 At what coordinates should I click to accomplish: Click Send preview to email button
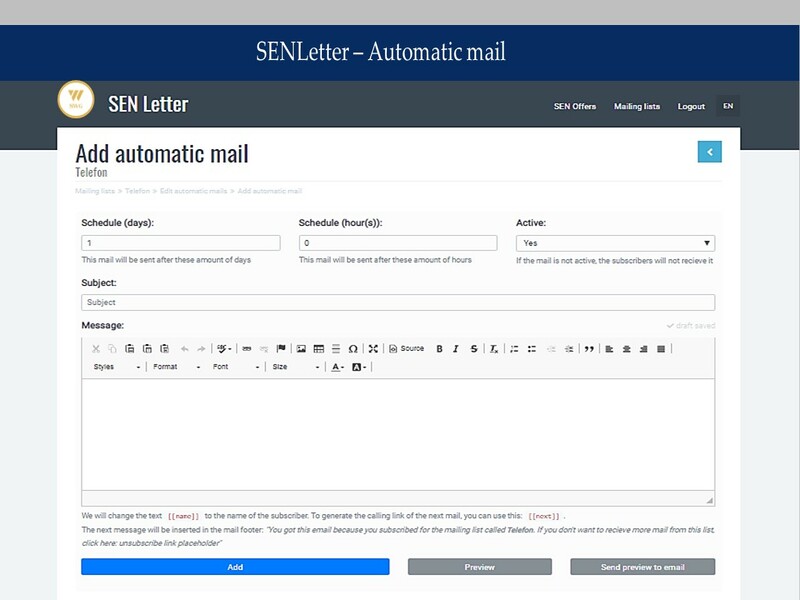[642, 567]
